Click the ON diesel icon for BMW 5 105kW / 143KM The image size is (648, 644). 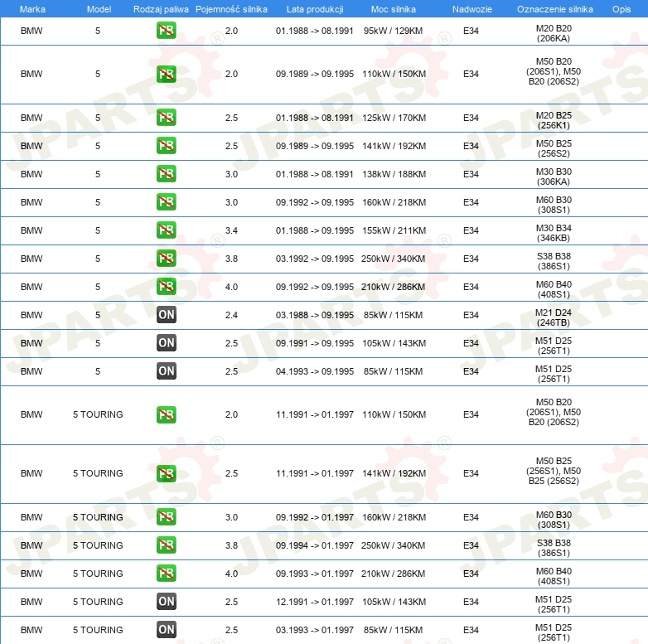pyautogui.click(x=166, y=343)
